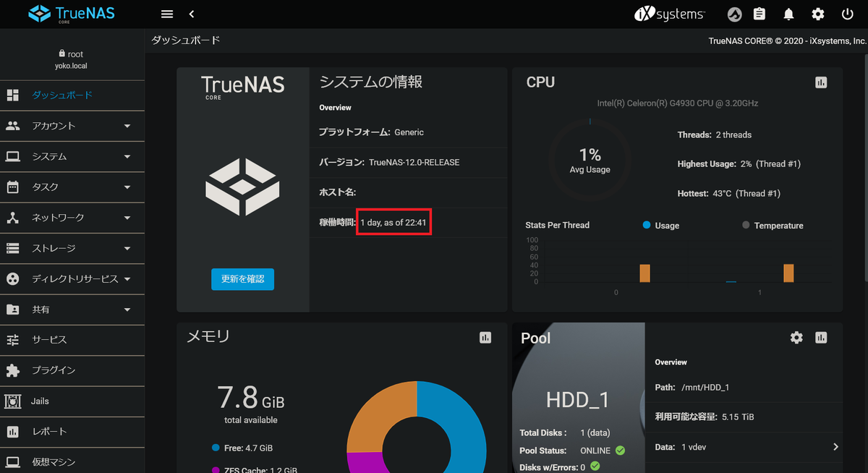Click the TrueNAS CORE logo in header
The width and height of the screenshot is (868, 473).
[71, 14]
